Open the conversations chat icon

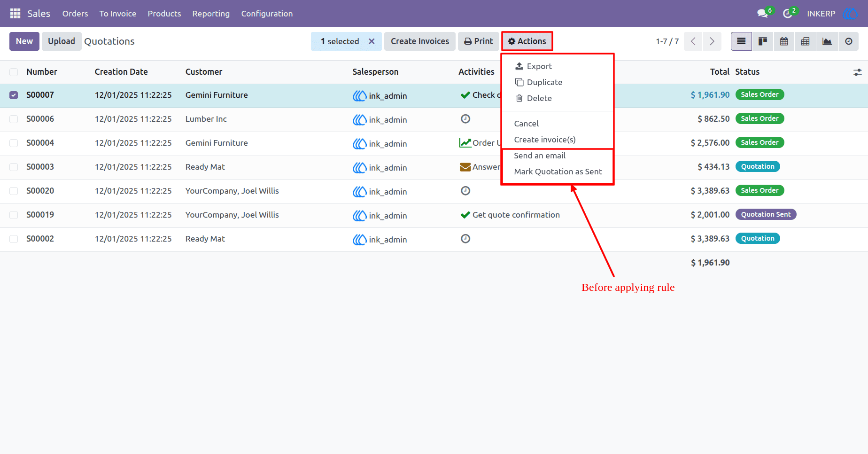tap(763, 14)
